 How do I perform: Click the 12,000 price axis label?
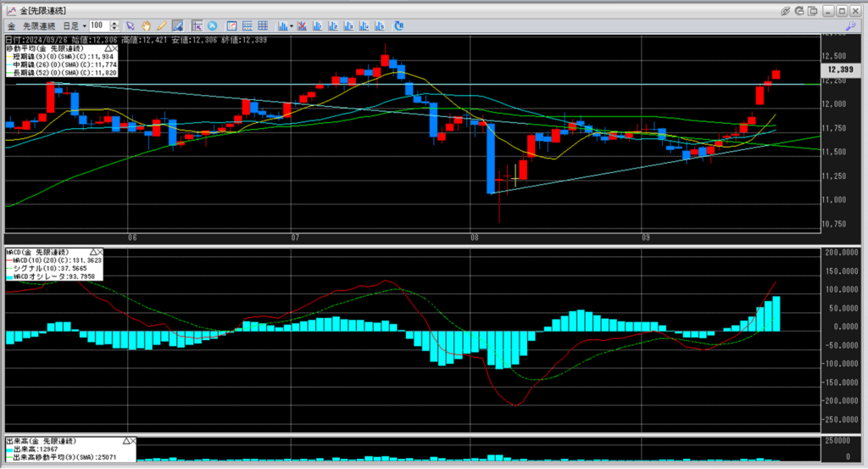pos(835,104)
